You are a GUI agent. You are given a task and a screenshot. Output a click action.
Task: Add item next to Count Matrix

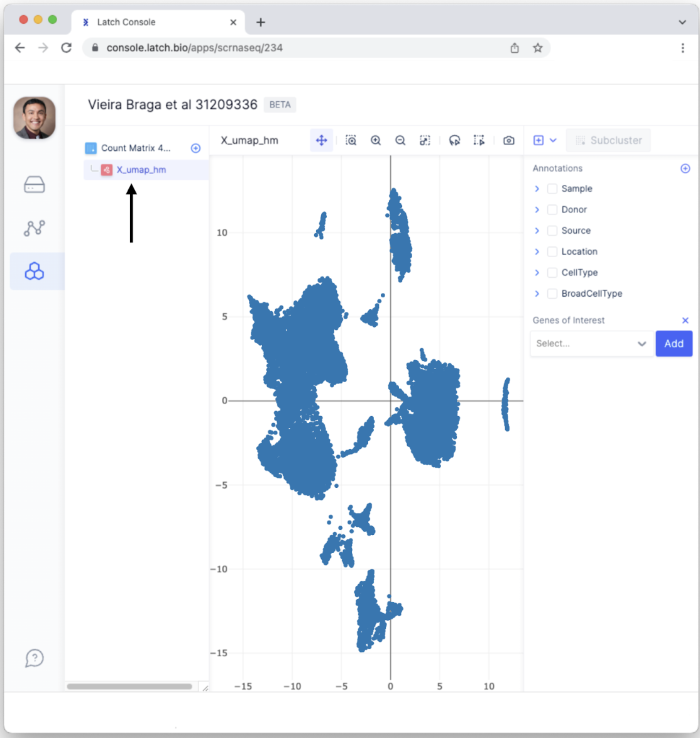point(195,148)
